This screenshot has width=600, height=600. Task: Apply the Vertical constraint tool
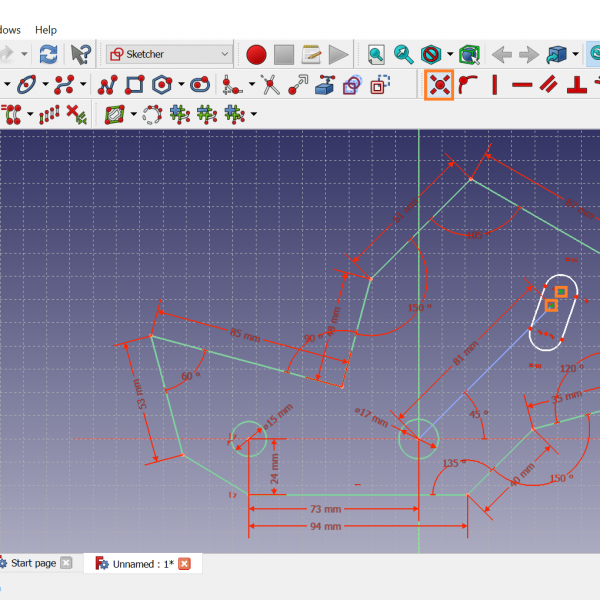pyautogui.click(x=495, y=85)
